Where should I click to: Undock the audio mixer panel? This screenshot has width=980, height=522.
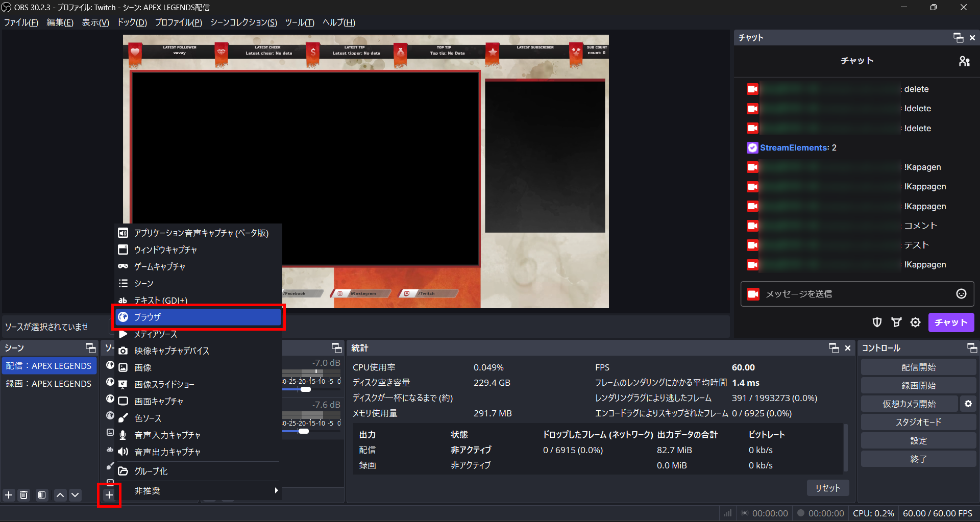coord(337,348)
